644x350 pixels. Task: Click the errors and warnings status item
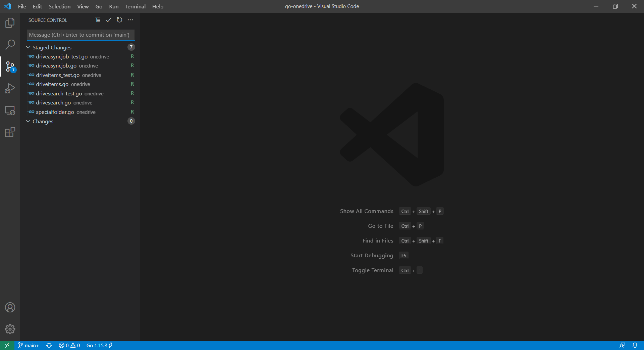pos(69,345)
